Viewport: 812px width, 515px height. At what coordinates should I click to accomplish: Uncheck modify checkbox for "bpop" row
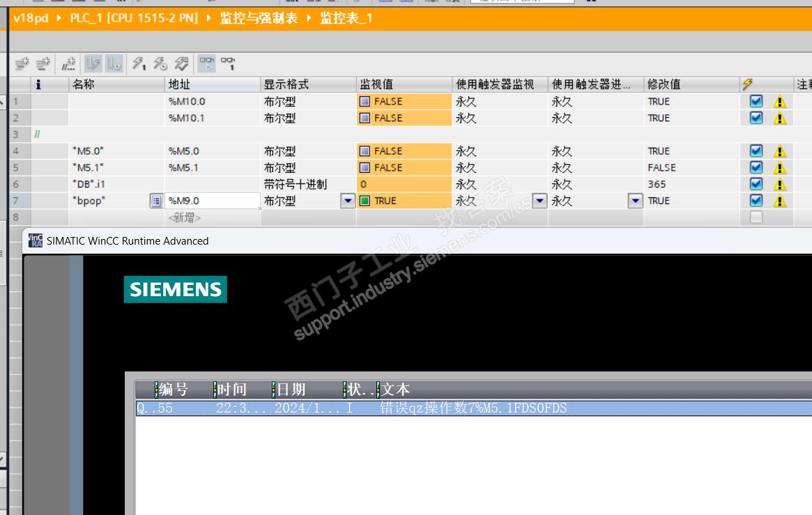756,201
